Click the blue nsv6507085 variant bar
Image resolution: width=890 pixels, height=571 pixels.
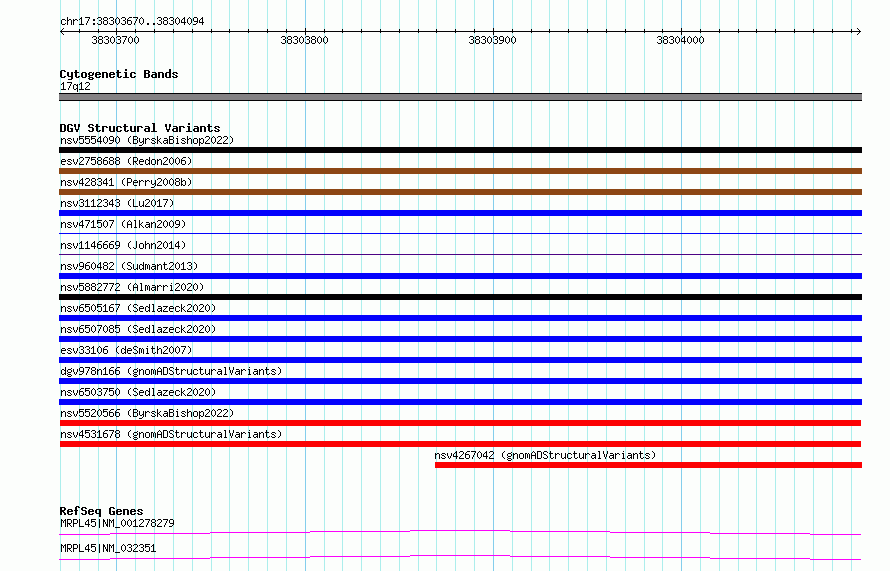tap(460, 339)
